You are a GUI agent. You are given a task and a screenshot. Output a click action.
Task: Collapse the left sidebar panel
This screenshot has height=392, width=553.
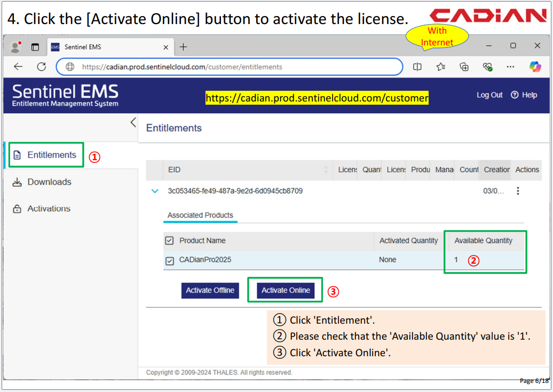pyautogui.click(x=133, y=122)
